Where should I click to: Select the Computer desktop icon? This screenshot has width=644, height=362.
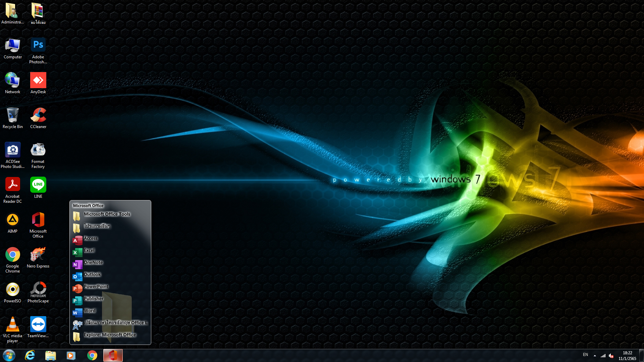point(13,49)
